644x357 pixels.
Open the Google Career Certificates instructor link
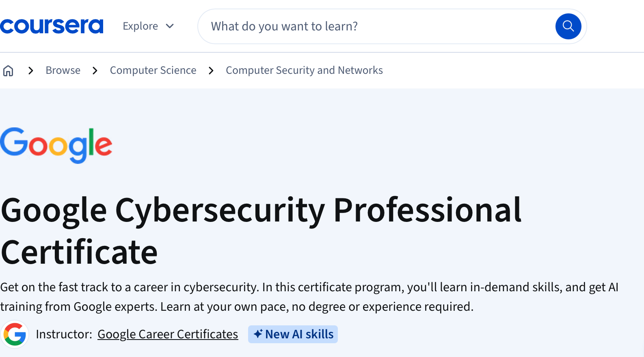pyautogui.click(x=168, y=334)
